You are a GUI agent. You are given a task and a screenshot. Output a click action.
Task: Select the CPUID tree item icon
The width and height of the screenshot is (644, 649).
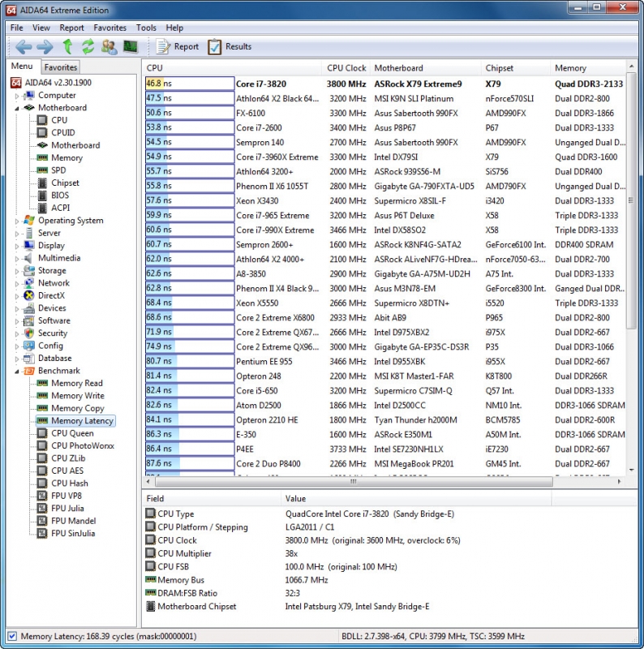pos(42,132)
